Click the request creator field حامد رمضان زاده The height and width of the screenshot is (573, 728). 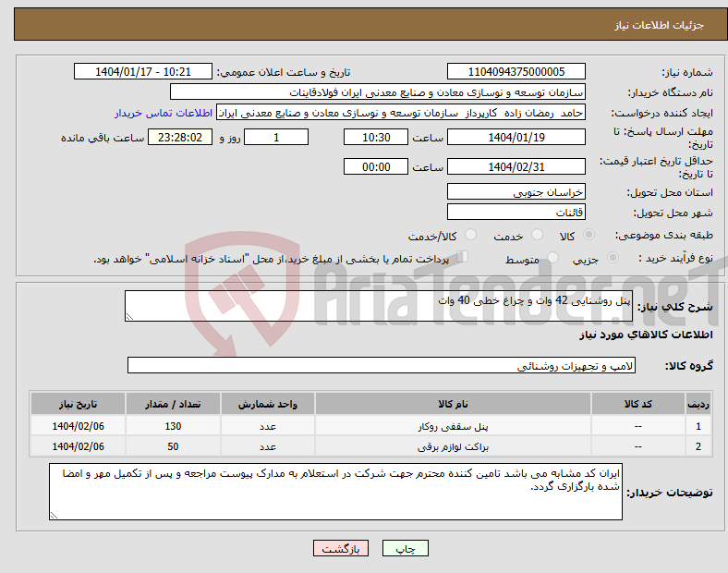tap(401, 113)
